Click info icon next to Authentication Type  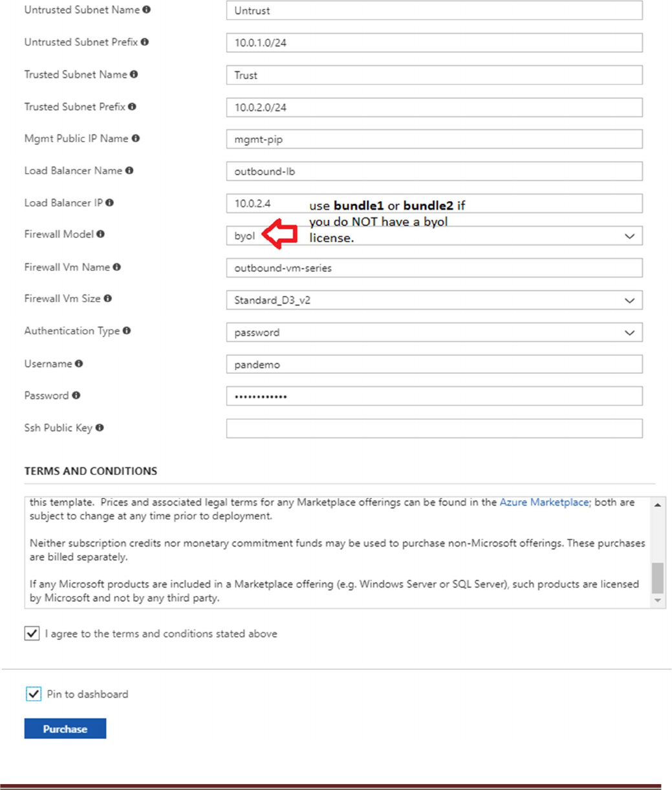click(x=127, y=331)
